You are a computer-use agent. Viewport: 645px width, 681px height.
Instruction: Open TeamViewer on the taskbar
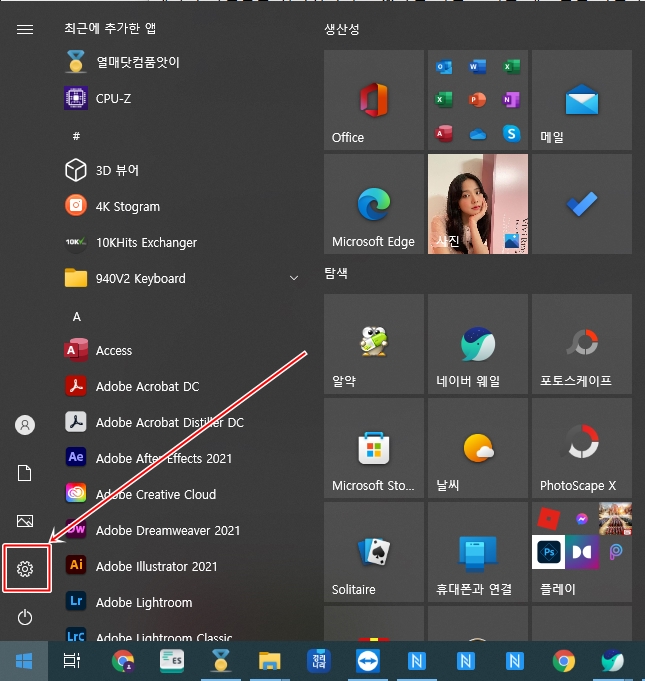[x=368, y=661]
